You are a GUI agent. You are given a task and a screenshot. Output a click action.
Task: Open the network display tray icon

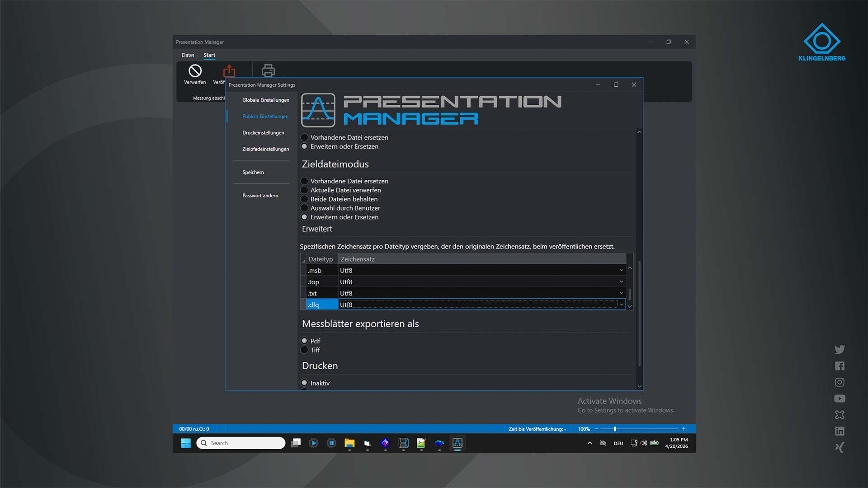pyautogui.click(x=634, y=443)
